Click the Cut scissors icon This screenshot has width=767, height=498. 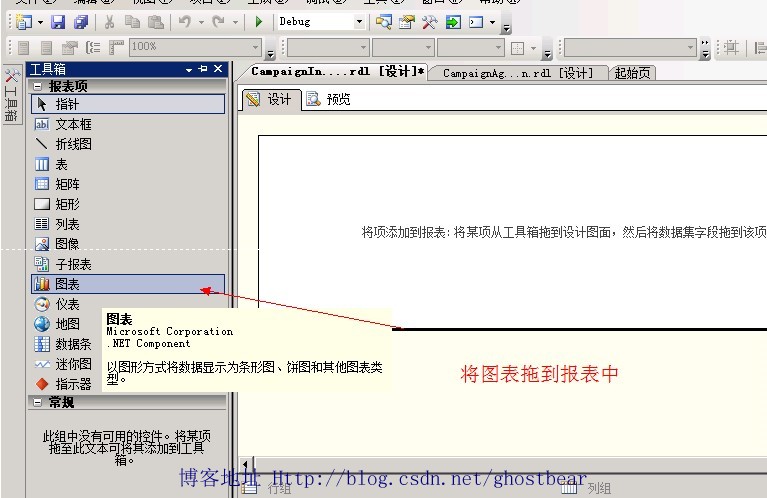(109, 22)
